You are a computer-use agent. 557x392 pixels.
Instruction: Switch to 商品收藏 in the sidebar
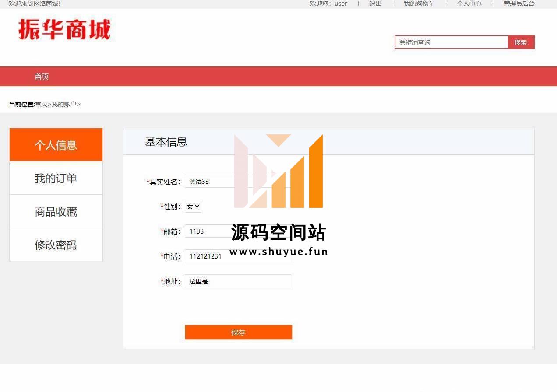56,212
